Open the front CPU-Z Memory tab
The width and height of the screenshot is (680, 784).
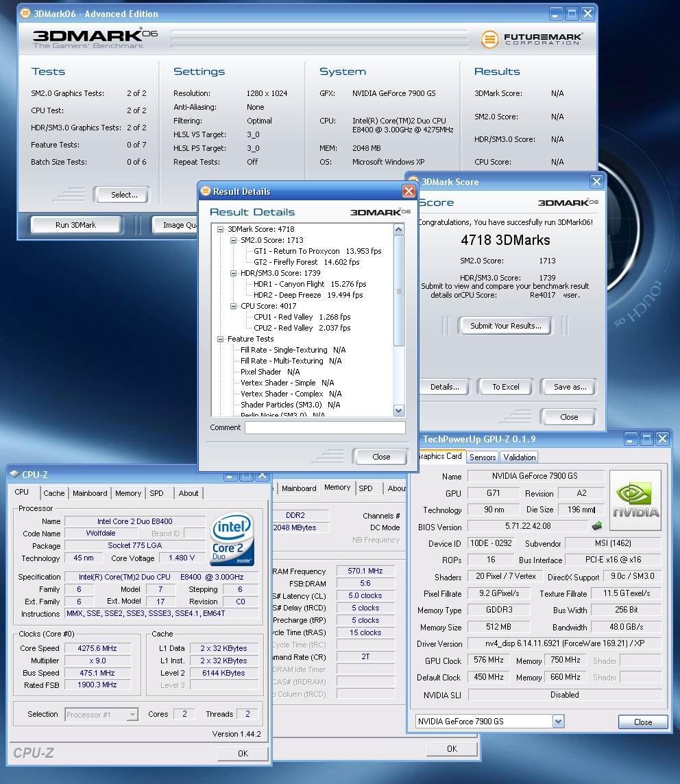[x=128, y=493]
